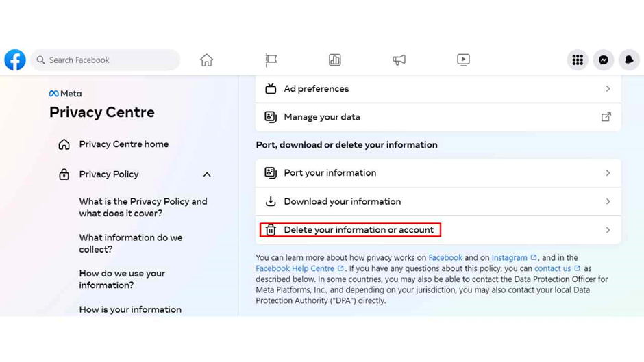
Task: Expand Ad preferences with its chevron
Action: pos(608,89)
